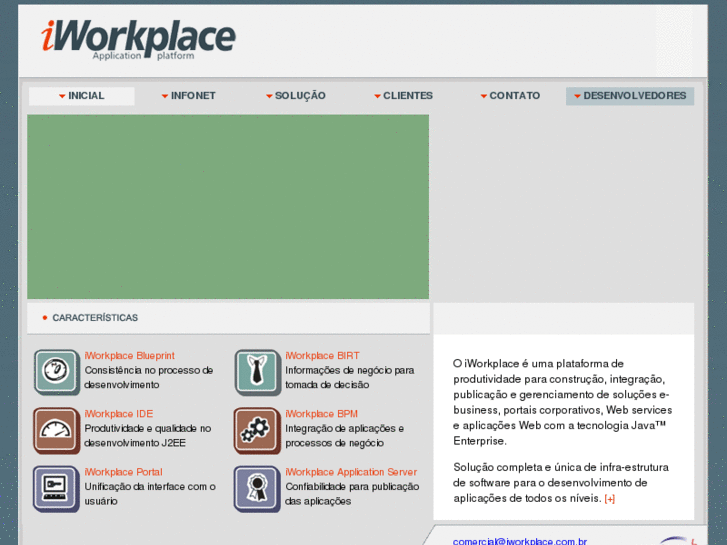Click paragraph starting 'O iWorkplace é uma plataforma'

(562, 402)
